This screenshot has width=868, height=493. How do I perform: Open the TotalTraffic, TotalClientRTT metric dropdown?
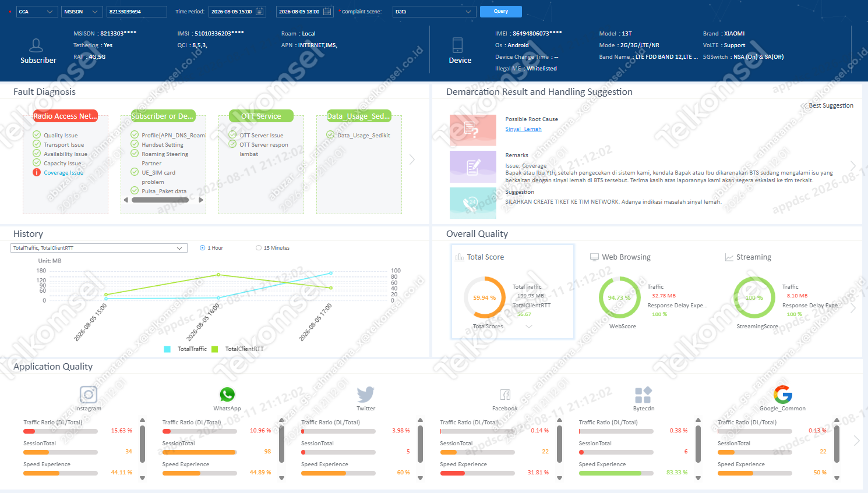click(x=99, y=248)
